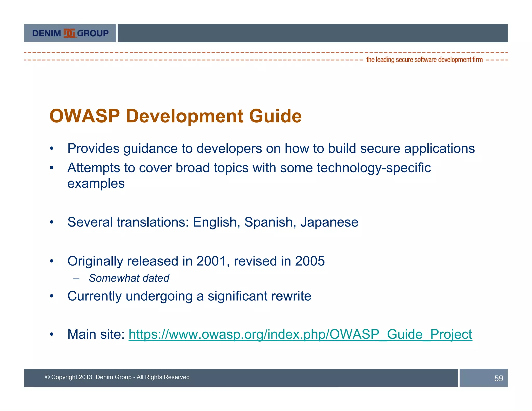Click the copyright 2013 Denim Group text

[117, 377]
